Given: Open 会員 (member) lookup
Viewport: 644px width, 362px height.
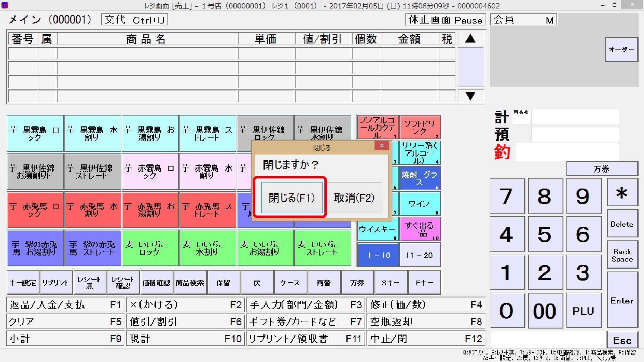Looking at the screenshot, I should click(524, 19).
